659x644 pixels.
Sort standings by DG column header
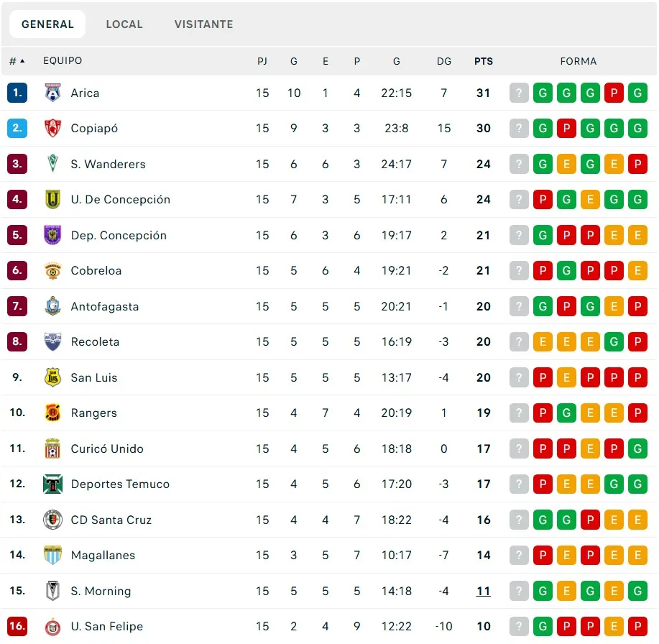point(444,62)
